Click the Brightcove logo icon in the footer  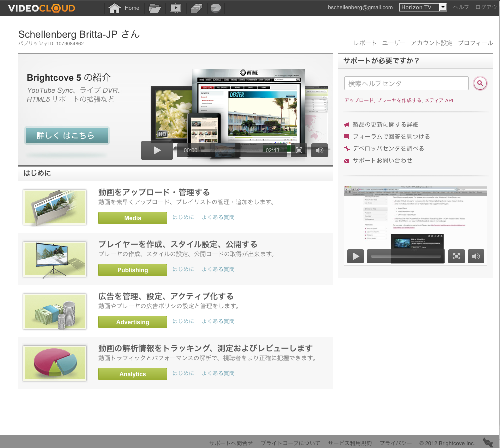click(x=488, y=442)
